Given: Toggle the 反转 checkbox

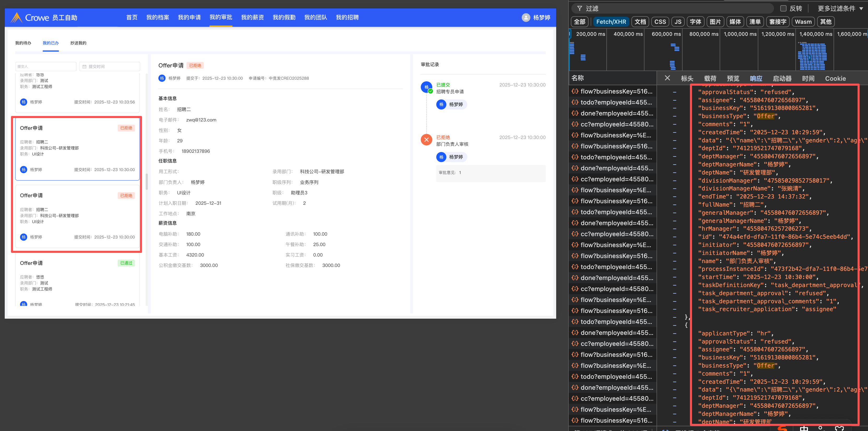Looking at the screenshot, I should [783, 8].
